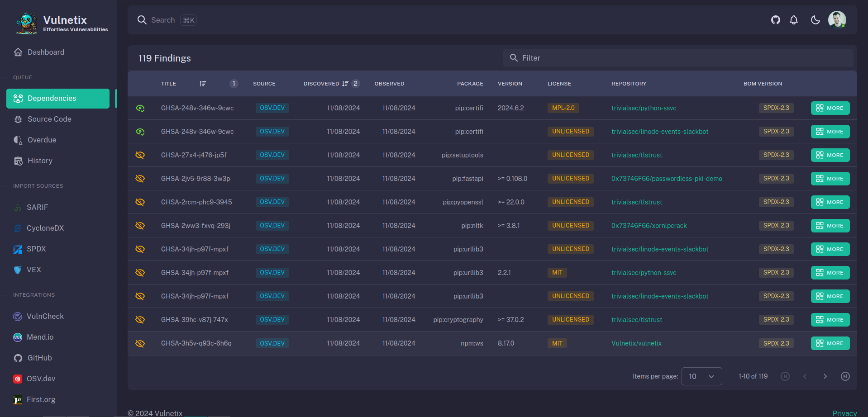
Task: Open MORE for python-ssvc certifi row
Action: [830, 108]
